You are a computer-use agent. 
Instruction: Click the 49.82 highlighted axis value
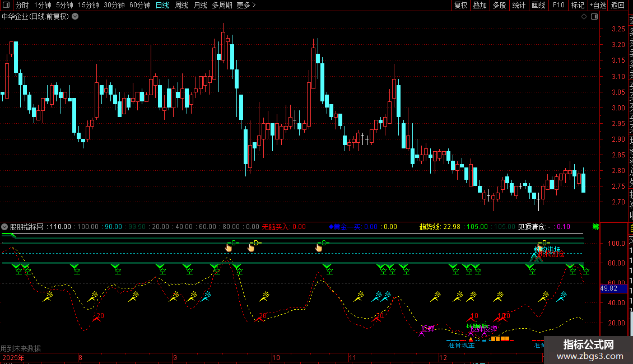613,288
